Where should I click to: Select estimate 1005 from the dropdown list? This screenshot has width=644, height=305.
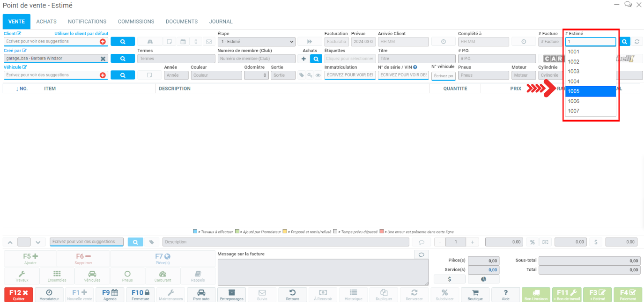pyautogui.click(x=590, y=91)
